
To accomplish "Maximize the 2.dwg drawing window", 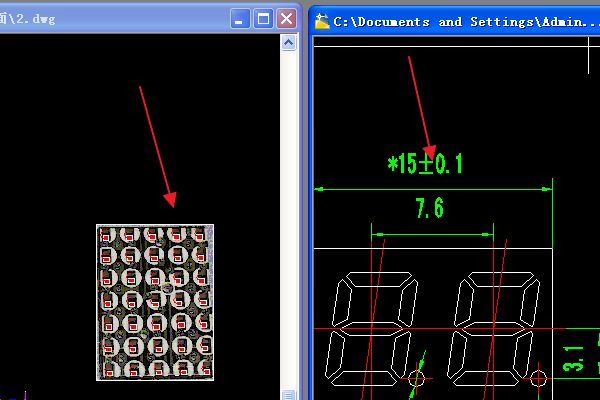I will [263, 19].
